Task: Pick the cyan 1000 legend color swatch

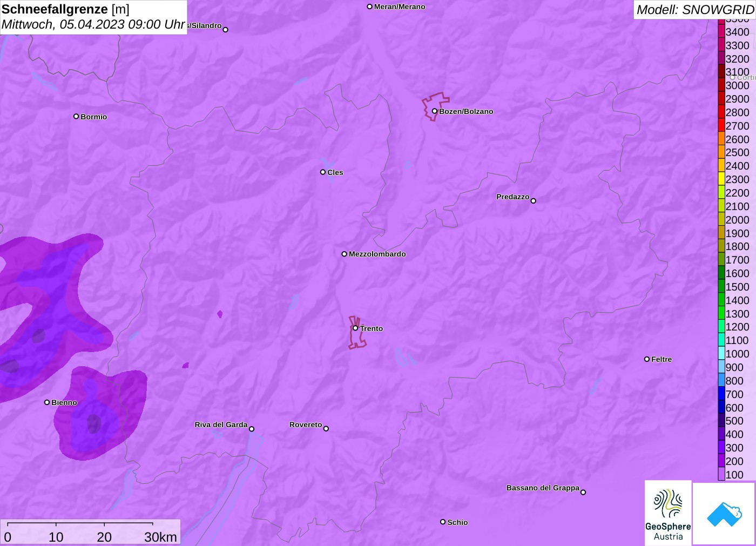Action: click(721, 353)
